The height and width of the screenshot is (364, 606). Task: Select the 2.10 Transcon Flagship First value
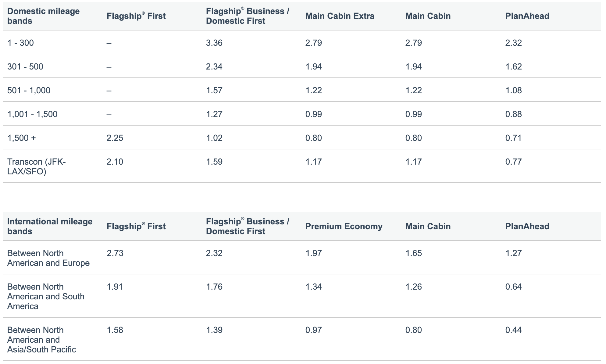click(x=115, y=162)
